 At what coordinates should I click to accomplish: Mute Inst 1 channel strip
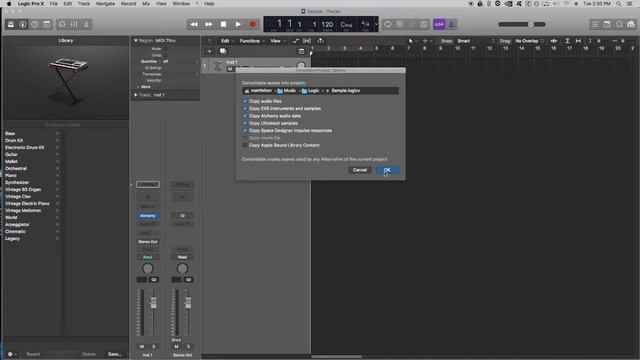[x=142, y=347]
